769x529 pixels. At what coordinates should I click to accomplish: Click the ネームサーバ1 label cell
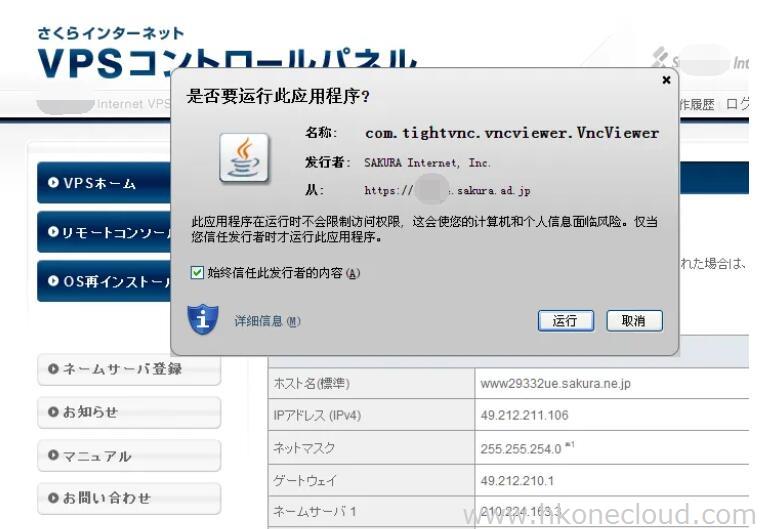[x=371, y=512]
